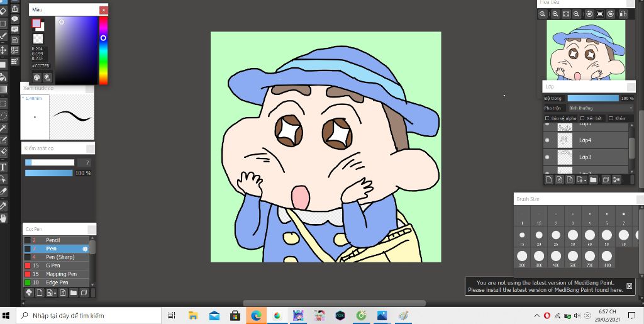Select layer Lớp4
644x324 pixels.
point(586,140)
